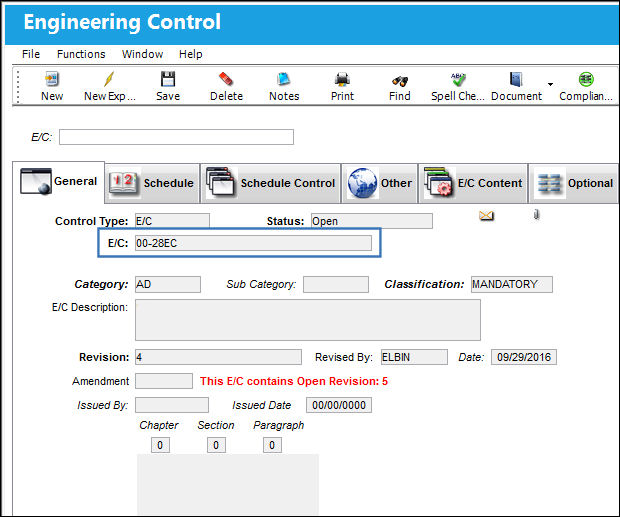Click the paperclip attachment icon
This screenshot has width=620, height=517.
tap(537, 215)
